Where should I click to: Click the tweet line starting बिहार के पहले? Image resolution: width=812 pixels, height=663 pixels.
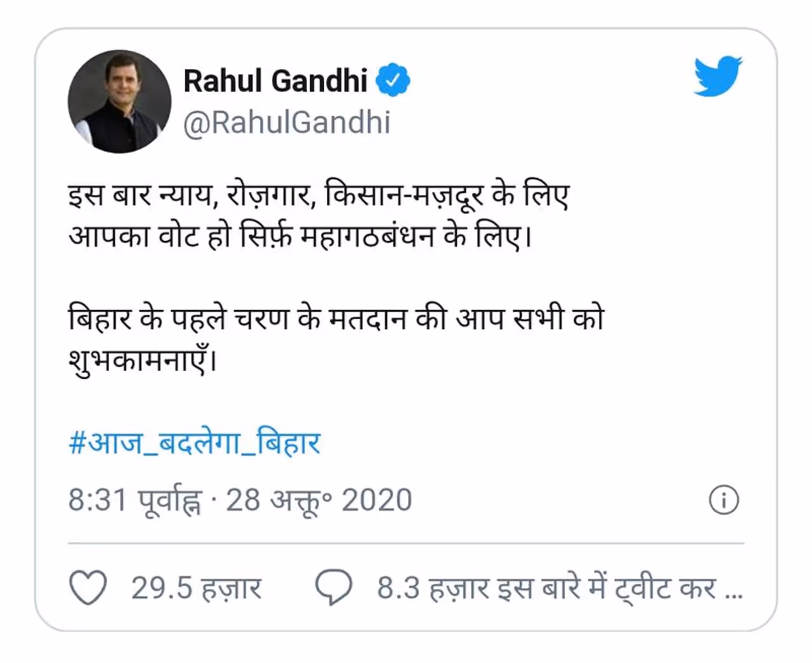pos(336,318)
